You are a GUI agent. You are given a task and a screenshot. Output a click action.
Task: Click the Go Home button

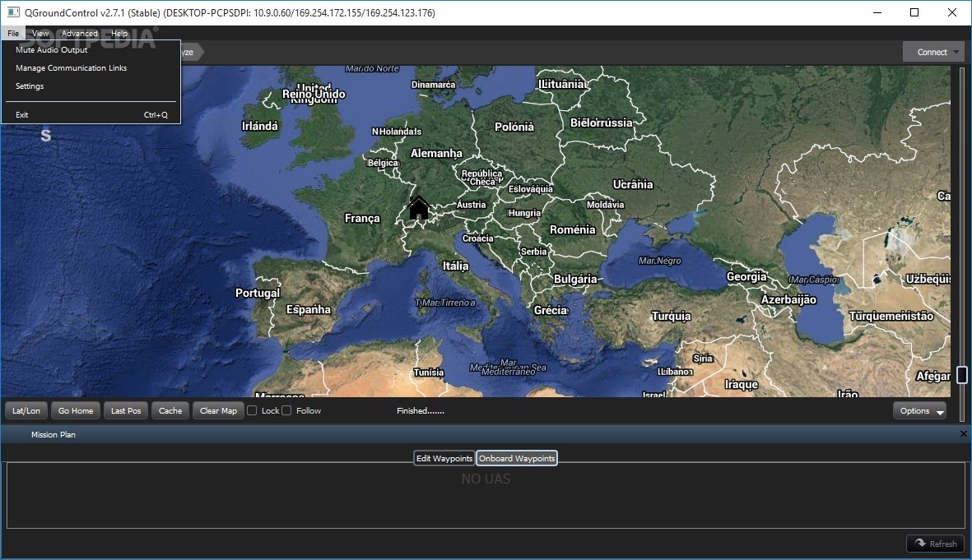76,410
